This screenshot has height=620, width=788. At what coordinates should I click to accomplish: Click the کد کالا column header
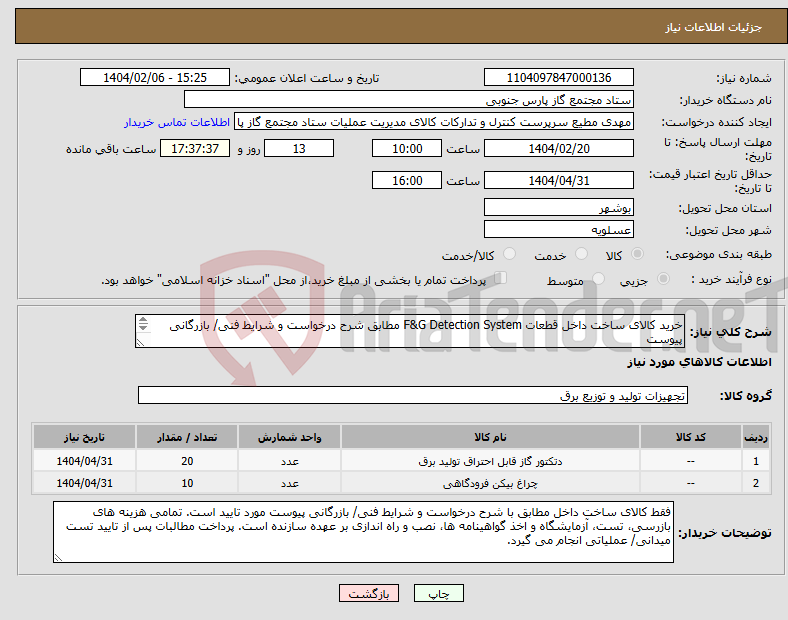[691, 437]
